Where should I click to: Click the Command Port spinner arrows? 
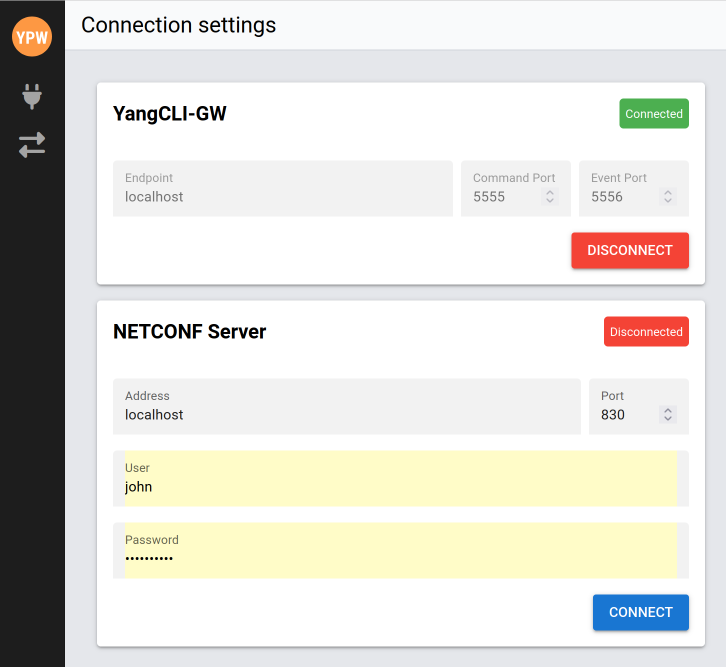click(x=549, y=197)
